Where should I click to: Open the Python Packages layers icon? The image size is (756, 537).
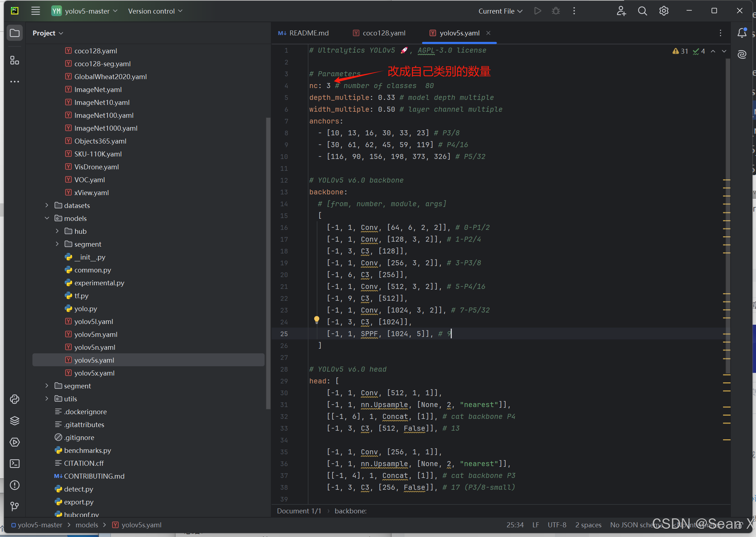pyautogui.click(x=15, y=421)
